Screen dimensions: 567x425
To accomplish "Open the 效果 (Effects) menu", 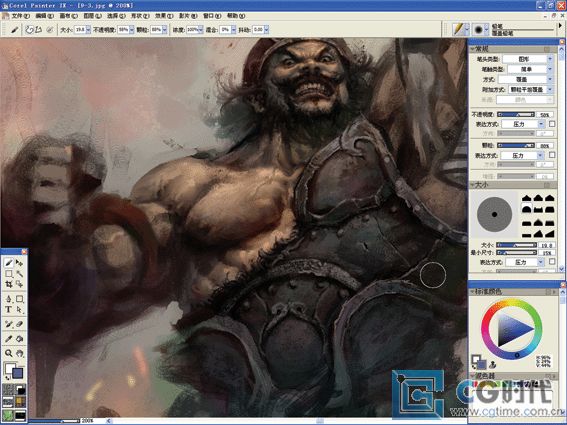I will [164, 16].
